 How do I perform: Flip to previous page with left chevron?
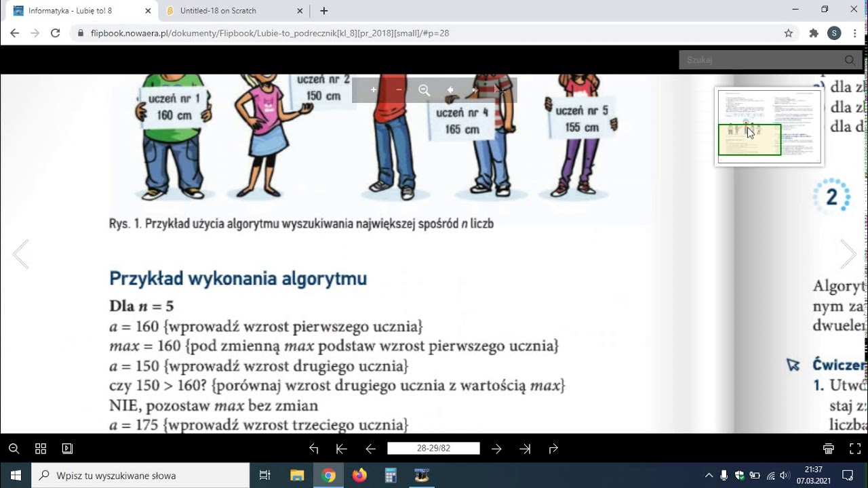(x=20, y=254)
